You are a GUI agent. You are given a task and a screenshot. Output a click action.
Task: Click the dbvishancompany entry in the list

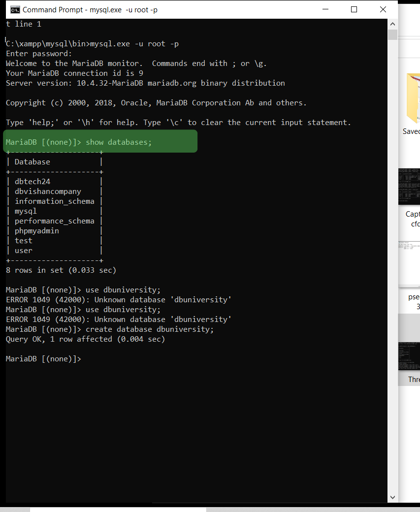click(47, 191)
